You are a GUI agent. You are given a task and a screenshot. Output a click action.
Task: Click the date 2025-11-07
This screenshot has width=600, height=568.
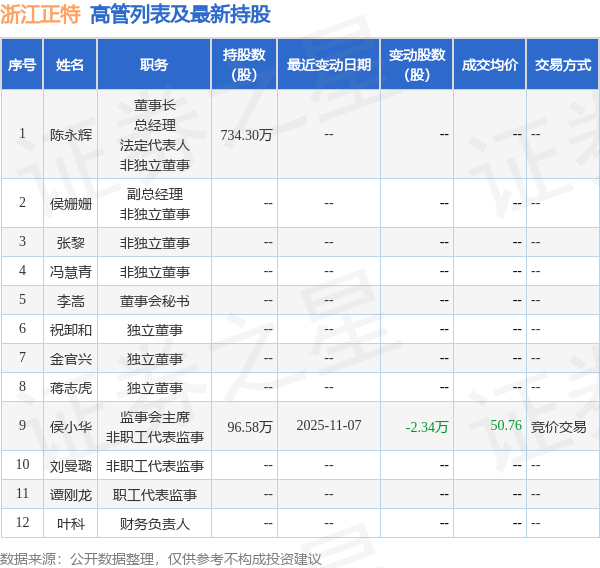click(329, 425)
